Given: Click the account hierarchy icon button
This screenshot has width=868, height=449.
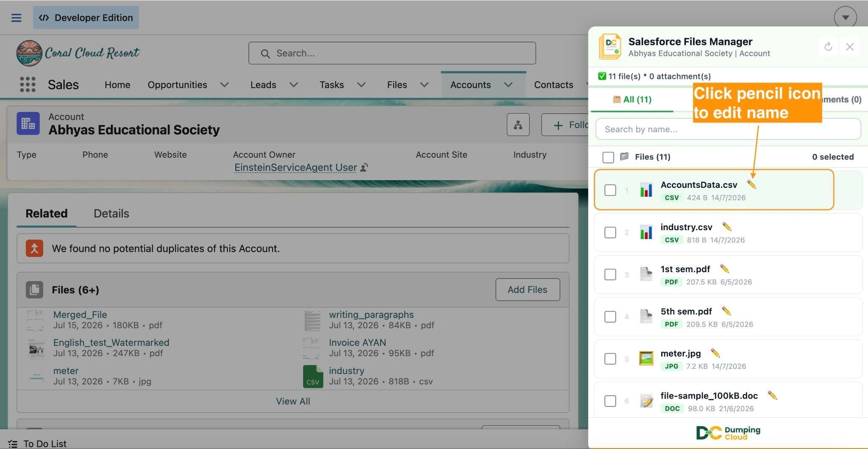Looking at the screenshot, I should [518, 125].
